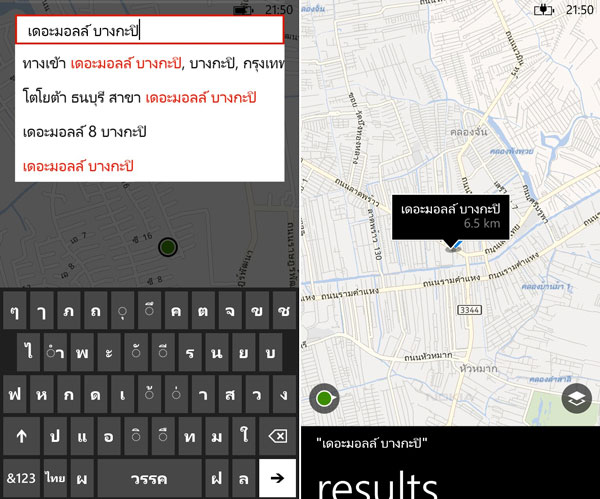This screenshot has width=600, height=499.
Task: Tap the ร key
Action: [x=190, y=352]
